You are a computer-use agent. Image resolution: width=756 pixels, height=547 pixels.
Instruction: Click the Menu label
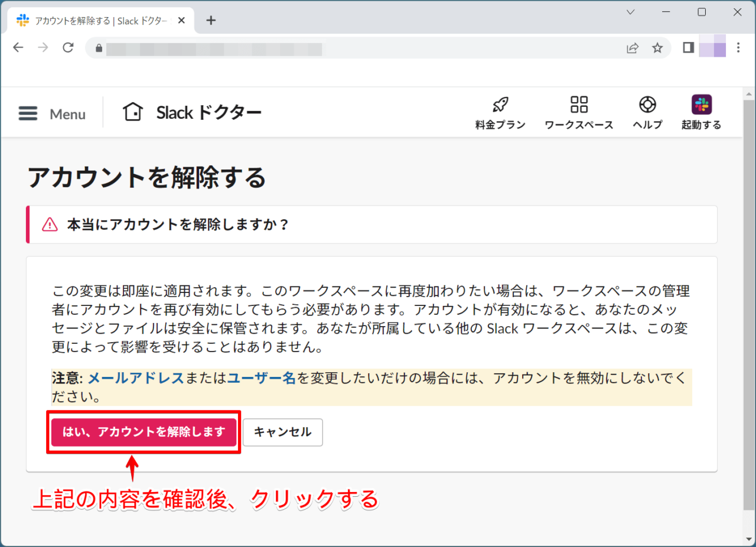(x=67, y=114)
